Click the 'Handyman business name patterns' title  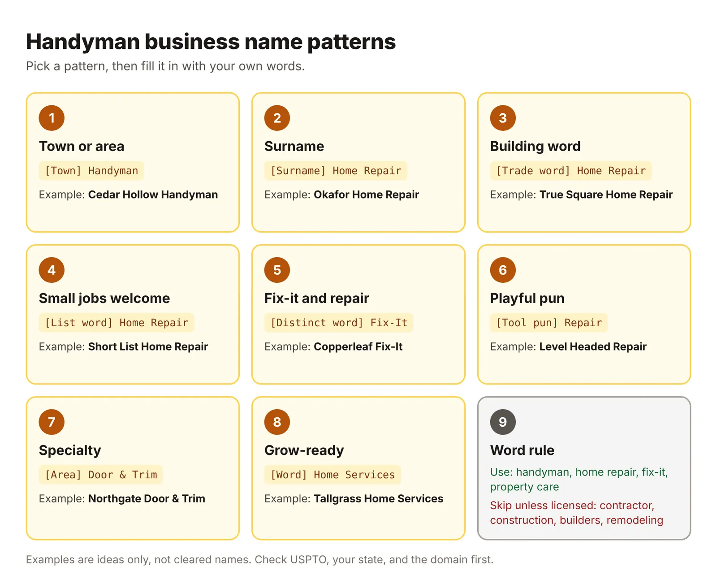tap(211, 42)
